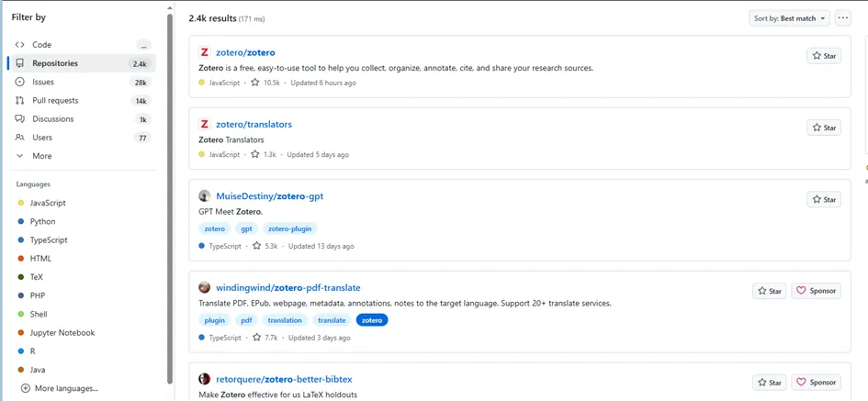This screenshot has width=868, height=401.
Task: Click 1.3k stars count on translators
Action: 263,155
